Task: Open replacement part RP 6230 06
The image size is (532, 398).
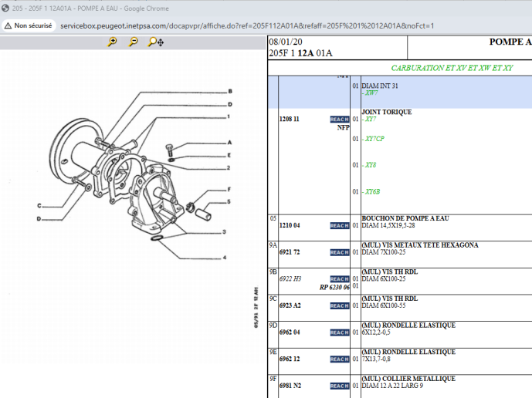Action: 334,287
